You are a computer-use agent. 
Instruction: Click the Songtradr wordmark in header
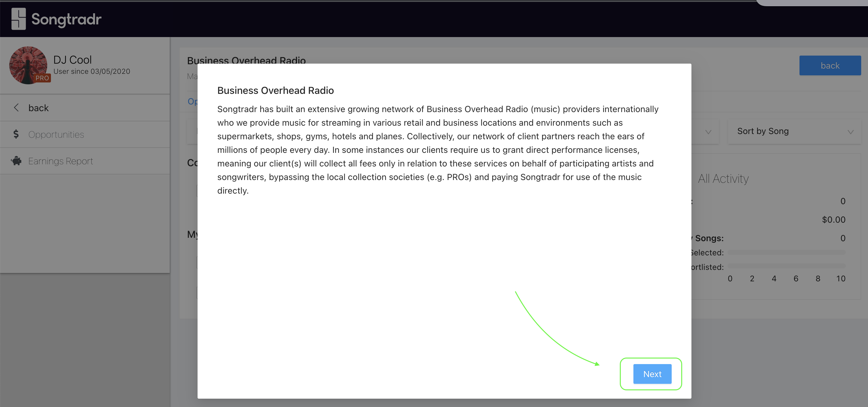[x=66, y=19]
